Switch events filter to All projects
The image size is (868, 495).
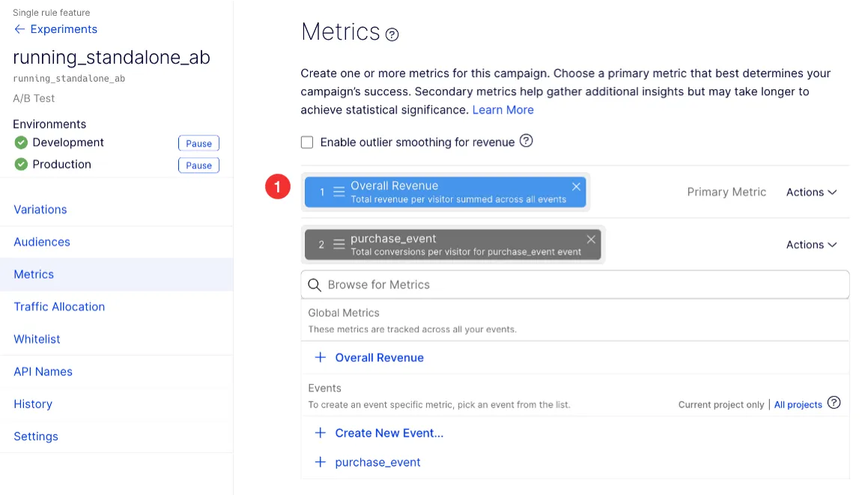pyautogui.click(x=798, y=404)
